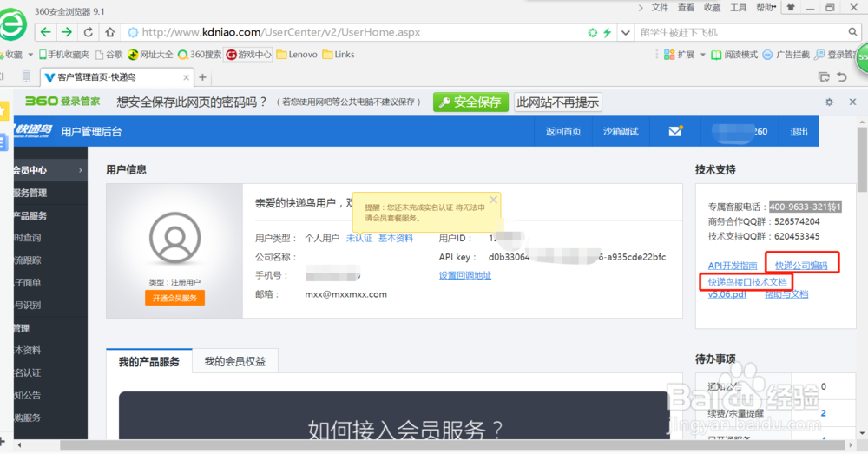Click the search box with 留学生被赶下飞机

tap(742, 33)
